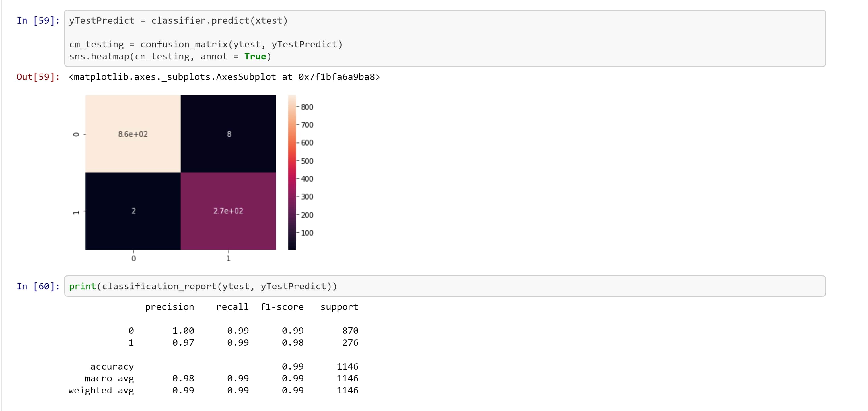868x411 pixels.
Task: Click the heatmap colorbar gradient
Action: [292, 172]
